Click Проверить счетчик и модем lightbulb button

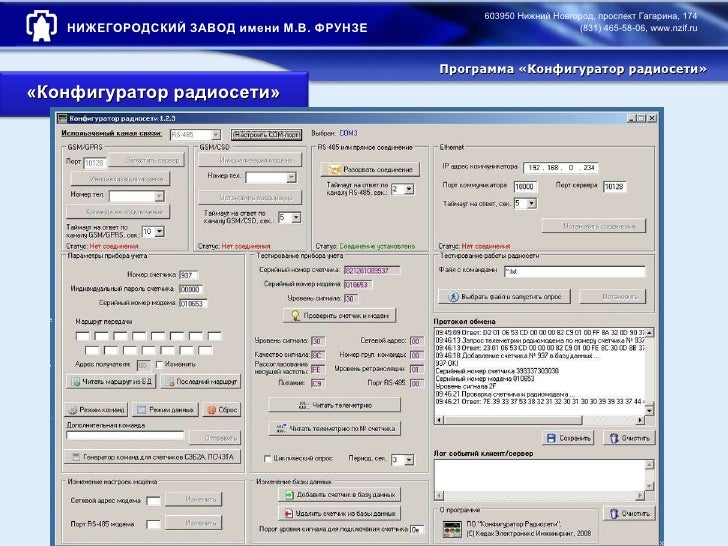[x=339, y=316]
